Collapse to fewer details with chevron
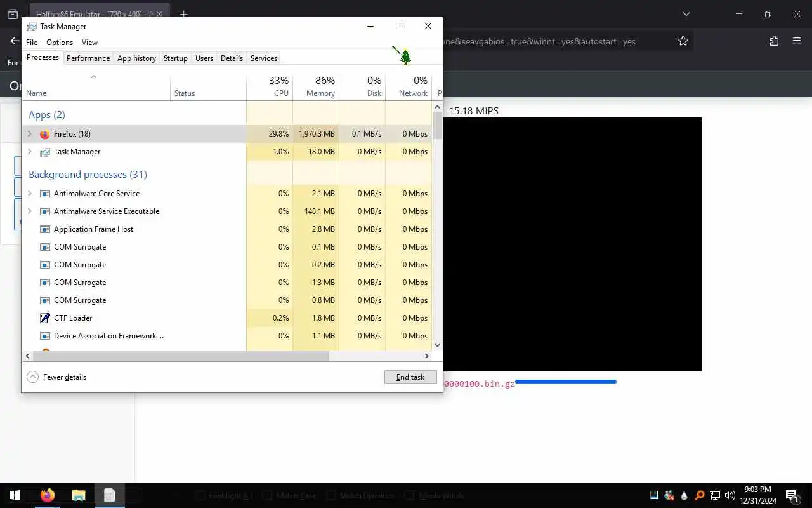 pos(33,377)
